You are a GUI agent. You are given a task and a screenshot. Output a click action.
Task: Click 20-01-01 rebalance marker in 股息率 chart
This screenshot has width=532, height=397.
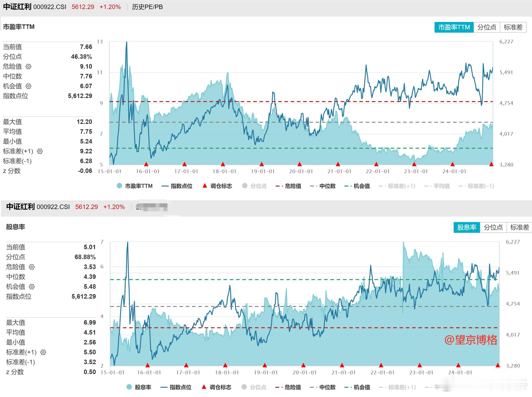click(303, 365)
